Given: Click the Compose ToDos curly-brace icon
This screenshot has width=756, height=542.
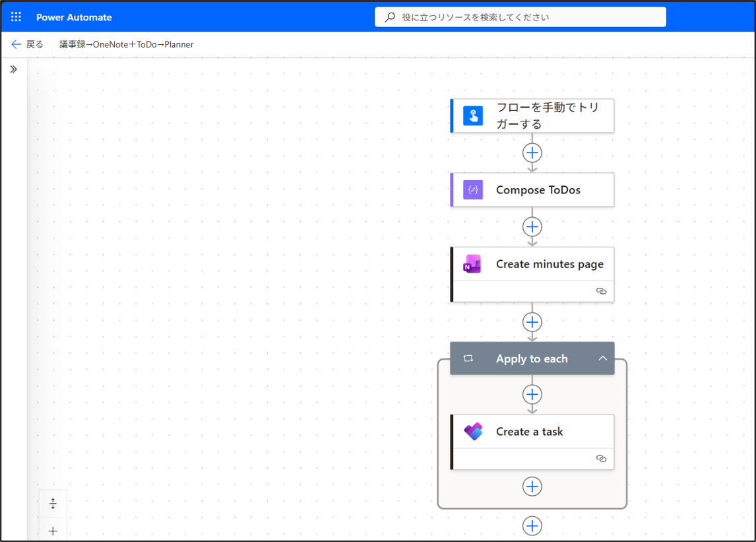Looking at the screenshot, I should [473, 189].
